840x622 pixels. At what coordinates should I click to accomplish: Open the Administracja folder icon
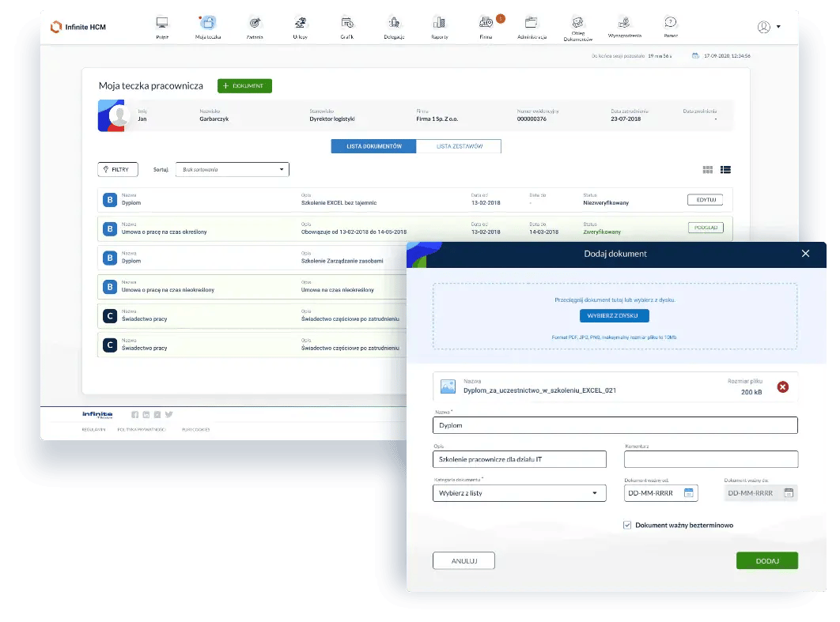tap(532, 22)
